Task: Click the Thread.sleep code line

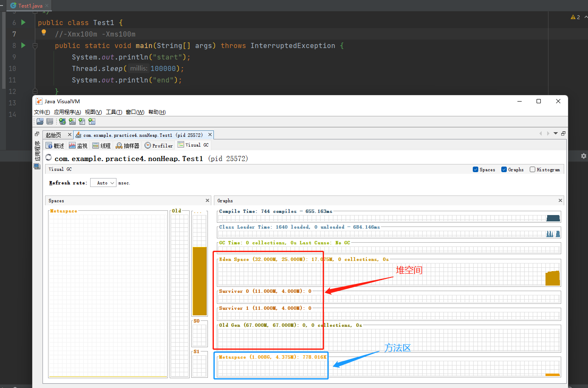Action: coord(128,68)
